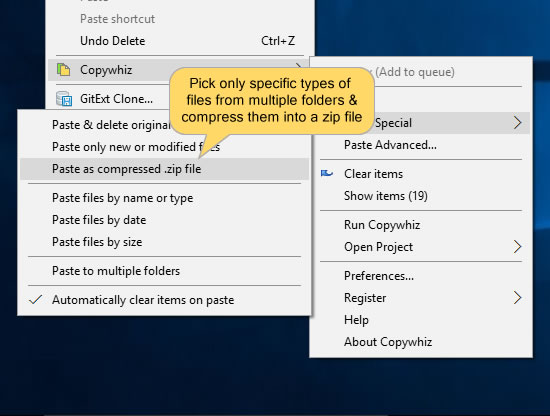550x416 pixels.
Task: Choose Paste files by date
Action: (x=165, y=220)
